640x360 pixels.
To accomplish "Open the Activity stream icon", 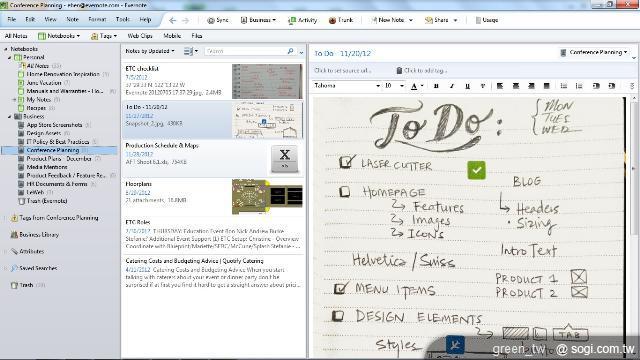I will 292,20.
